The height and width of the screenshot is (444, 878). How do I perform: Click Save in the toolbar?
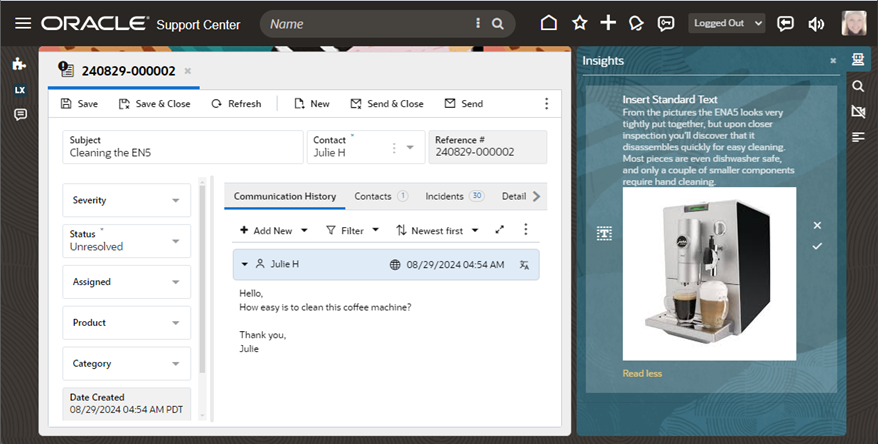[x=79, y=104]
